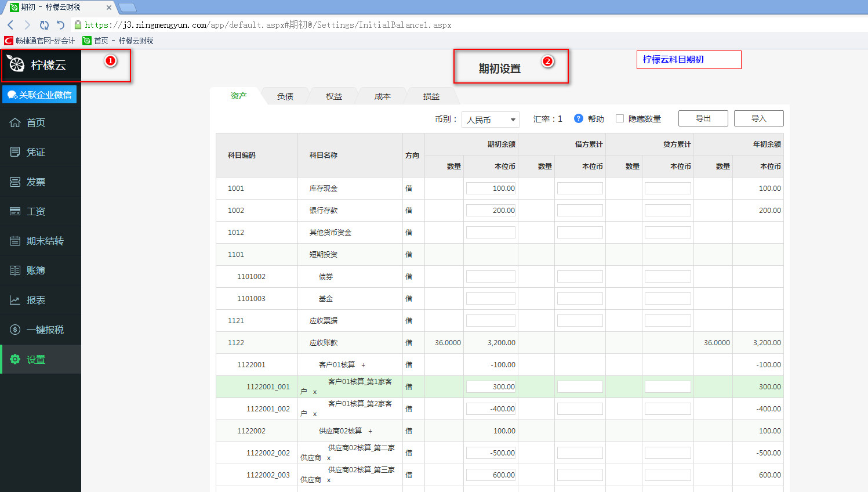Open the 发票 invoice sidebar icon
868x492 pixels.
pos(15,182)
